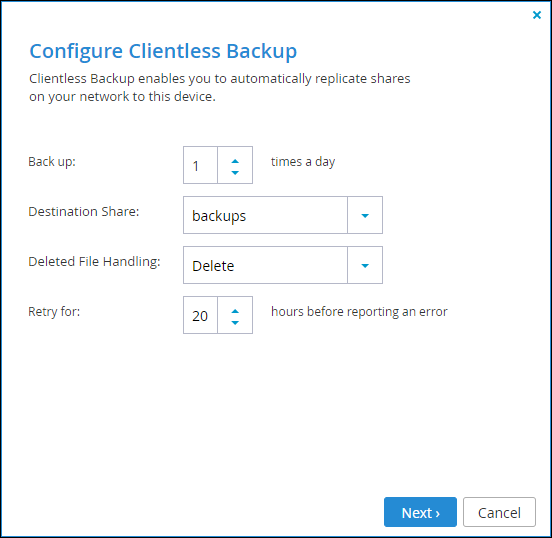Decrease the Retry for hours value
Image resolution: width=552 pixels, height=538 pixels.
[235, 323]
